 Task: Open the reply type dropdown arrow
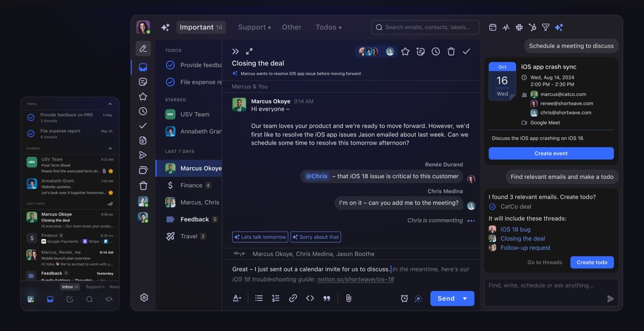click(x=240, y=254)
